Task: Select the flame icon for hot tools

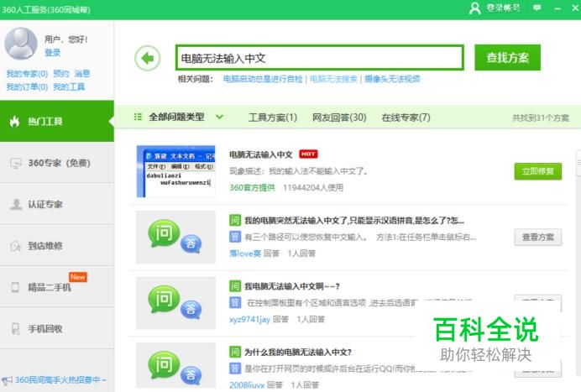Action: click(x=14, y=121)
